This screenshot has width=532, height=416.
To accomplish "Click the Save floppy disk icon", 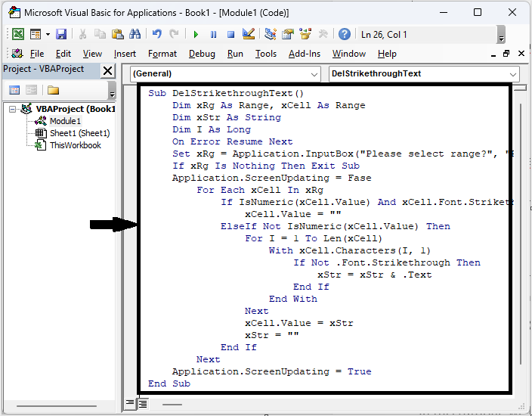I will [61, 34].
